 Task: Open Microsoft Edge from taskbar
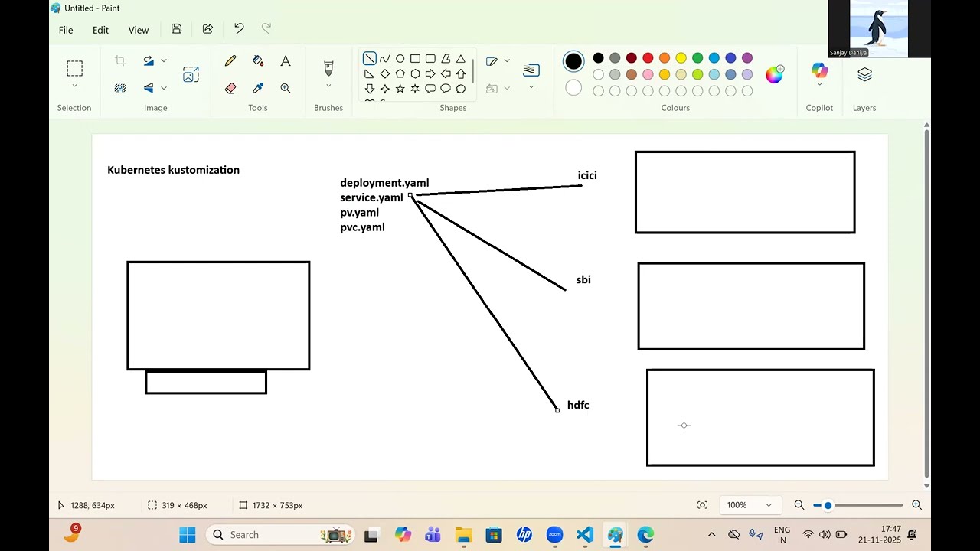(645, 535)
